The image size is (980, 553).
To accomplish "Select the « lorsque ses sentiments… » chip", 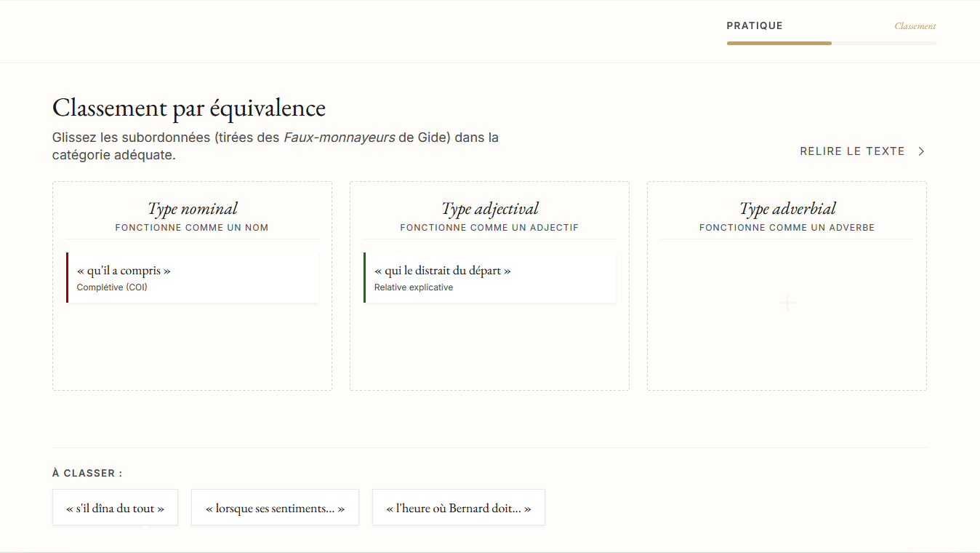I will coord(275,508).
